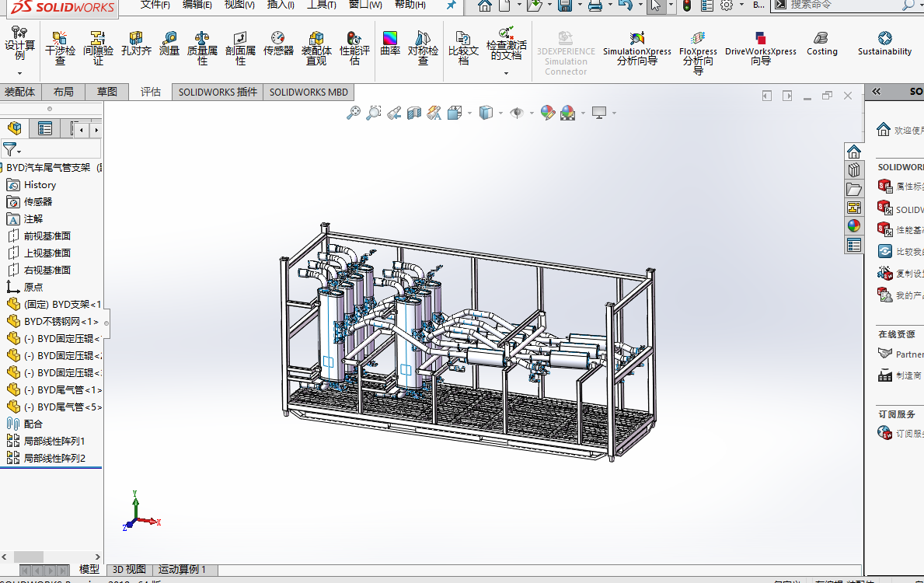This screenshot has width=924, height=583.
Task: Select BYD不锈钢网<1> component
Action: 53,321
